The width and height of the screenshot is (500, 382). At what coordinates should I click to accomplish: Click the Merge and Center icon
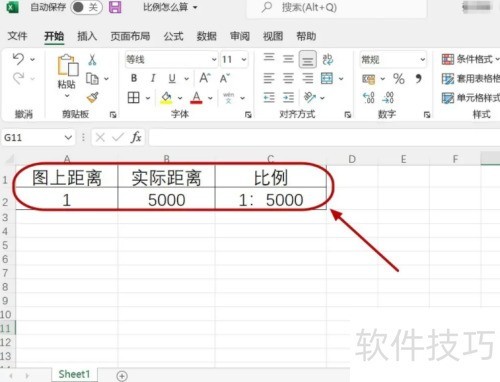pyautogui.click(x=327, y=79)
